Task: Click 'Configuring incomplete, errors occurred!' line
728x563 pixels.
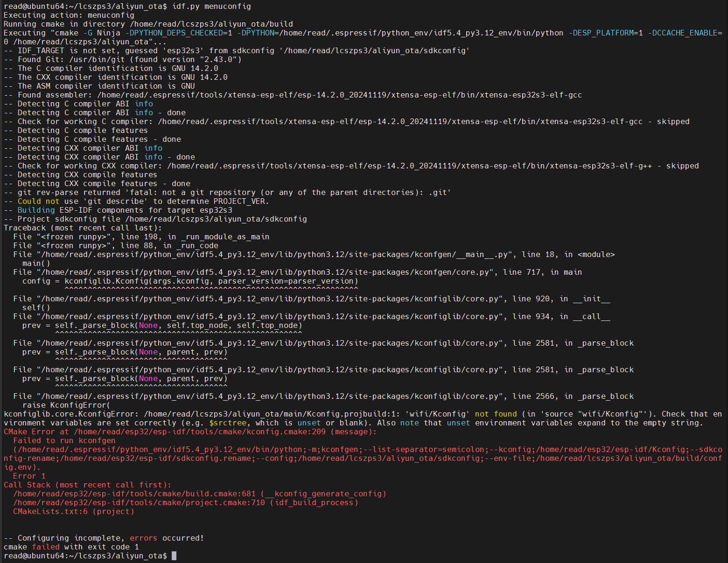Action: (104, 538)
